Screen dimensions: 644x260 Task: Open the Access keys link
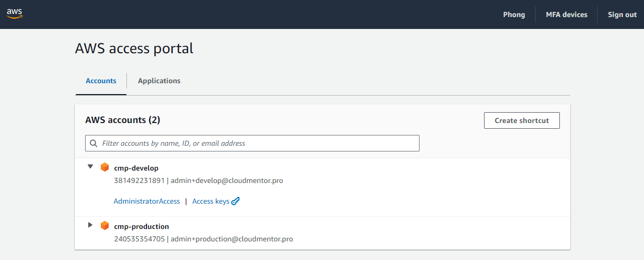point(211,201)
